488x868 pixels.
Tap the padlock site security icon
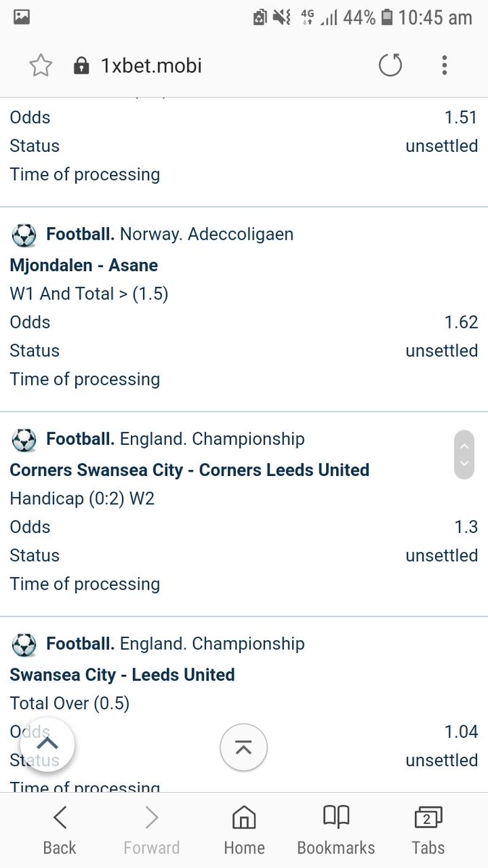pyautogui.click(x=81, y=67)
